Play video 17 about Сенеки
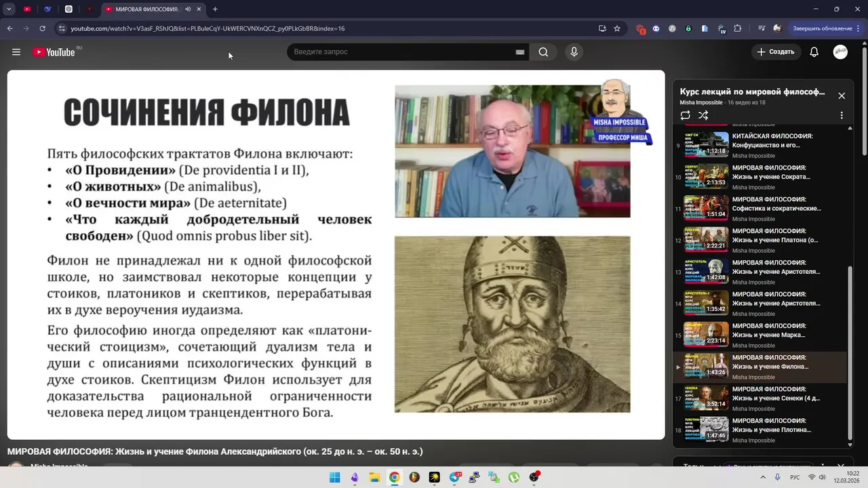This screenshot has width=868, height=488. pos(759,398)
